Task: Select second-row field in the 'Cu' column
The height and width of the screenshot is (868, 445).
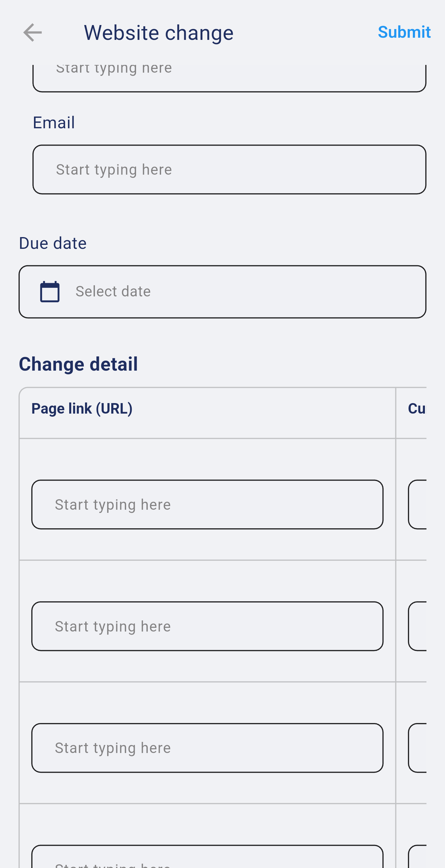Action: tap(418, 626)
